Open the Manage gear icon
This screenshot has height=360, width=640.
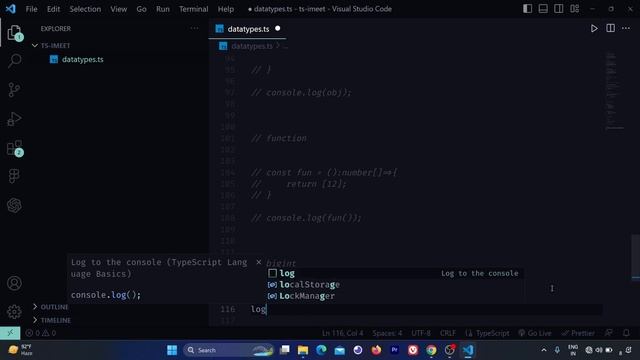coord(14,311)
